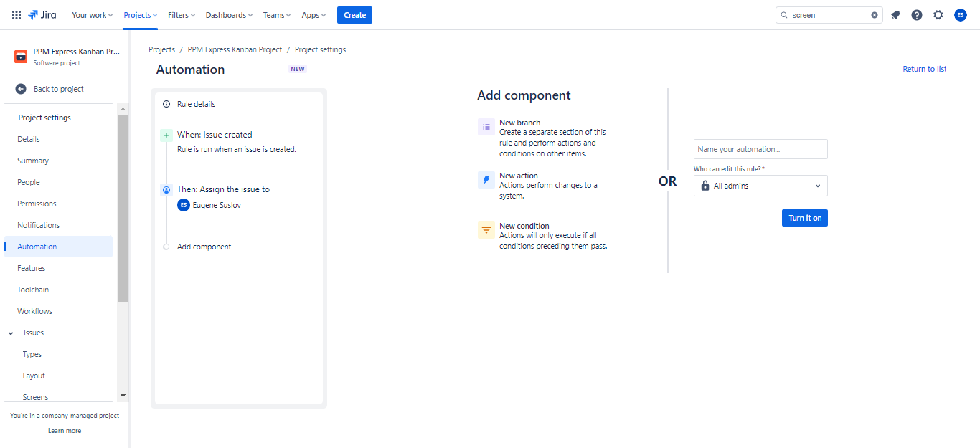
Task: Open the Apps dropdown
Action: pyautogui.click(x=314, y=15)
